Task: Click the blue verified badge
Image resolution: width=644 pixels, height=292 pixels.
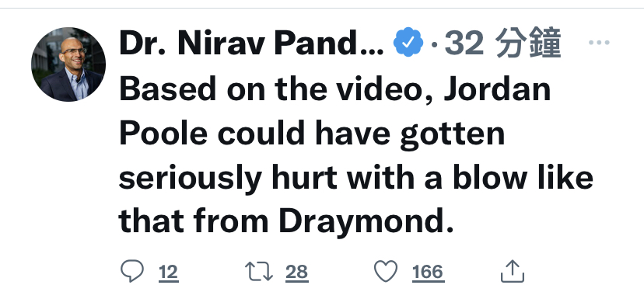Action: pos(408,42)
